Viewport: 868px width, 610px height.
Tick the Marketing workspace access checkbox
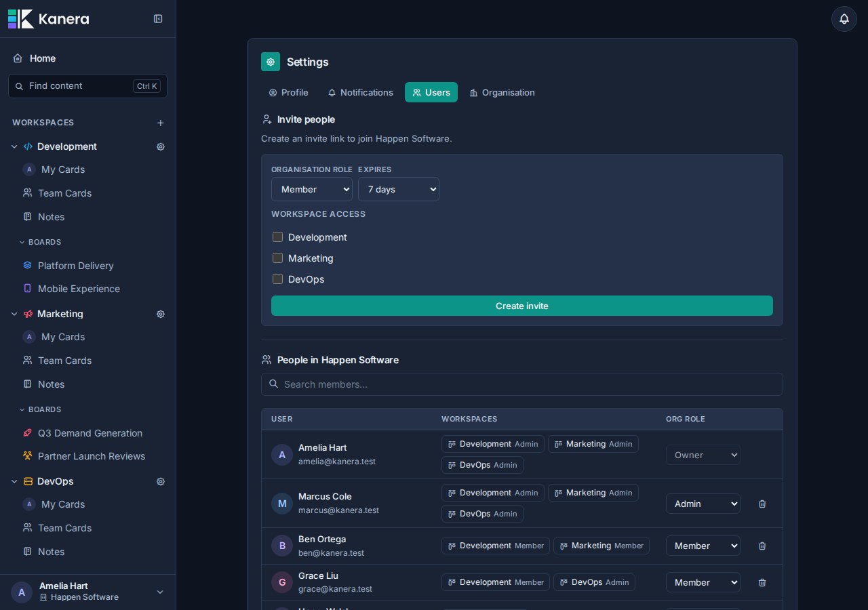point(277,258)
